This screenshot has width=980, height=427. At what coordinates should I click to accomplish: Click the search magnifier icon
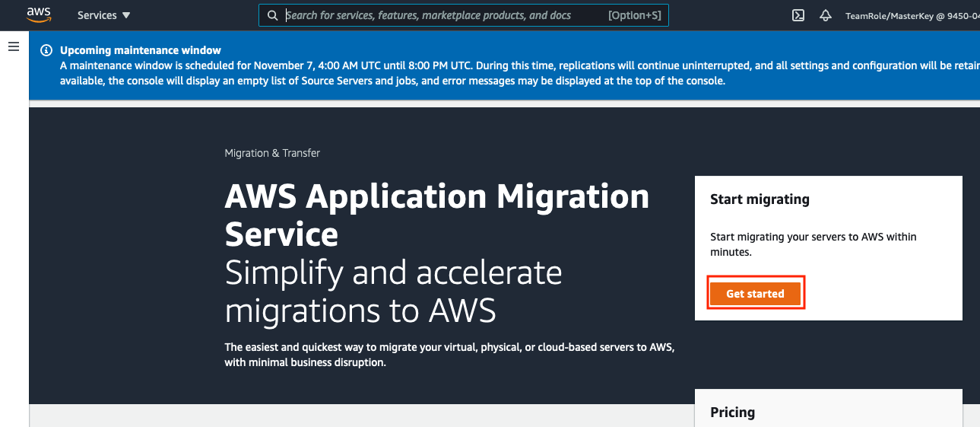273,15
